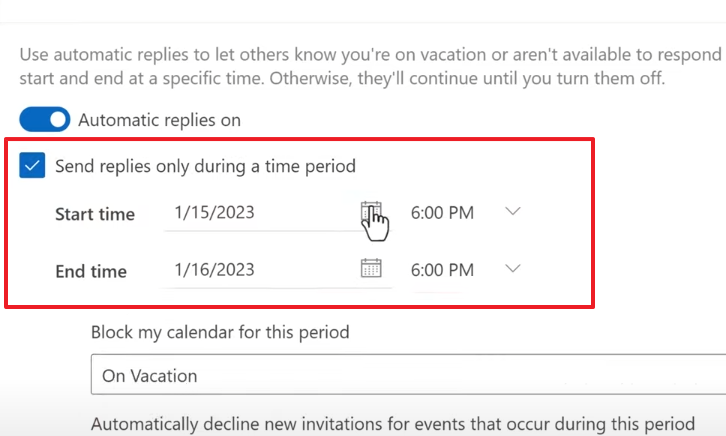This screenshot has height=436, width=726.
Task: Select Automatically decline new invitations option
Action: click(x=393, y=424)
